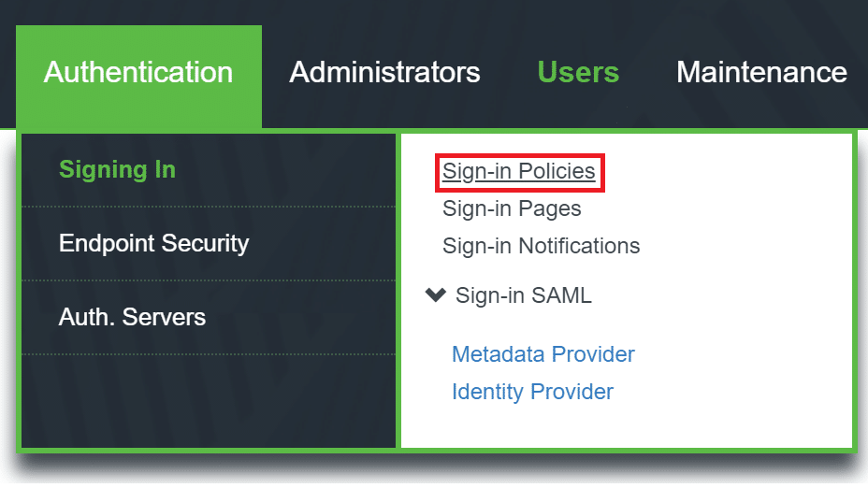Open the Sign-in Policies link

(x=519, y=172)
